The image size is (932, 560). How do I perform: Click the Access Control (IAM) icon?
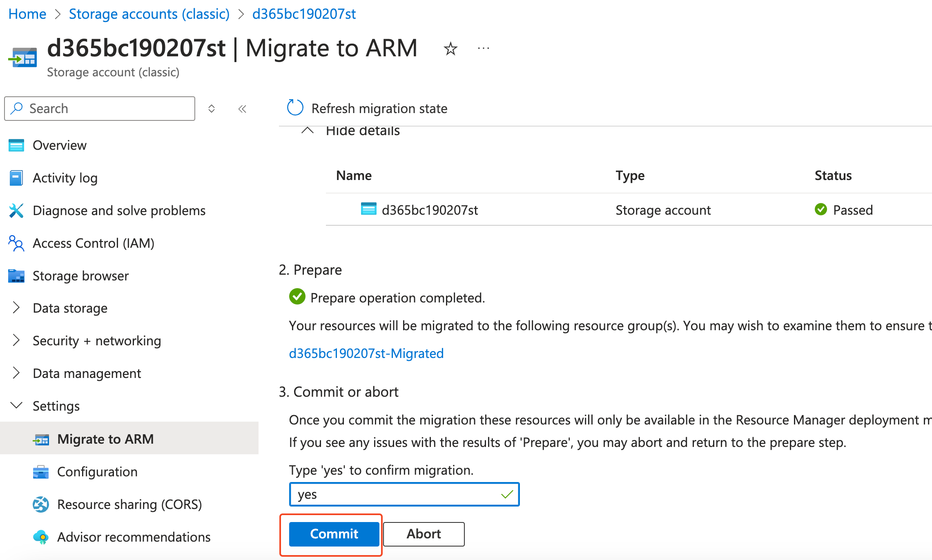(16, 243)
